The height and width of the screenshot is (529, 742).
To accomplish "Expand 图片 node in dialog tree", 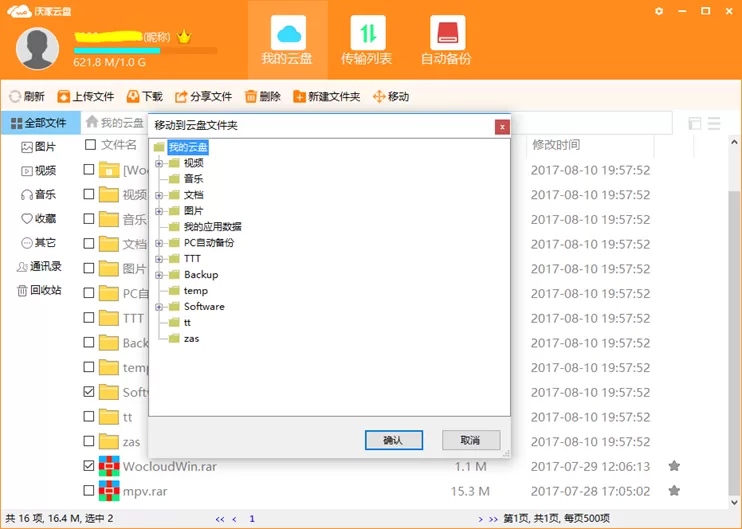I will 159,212.
